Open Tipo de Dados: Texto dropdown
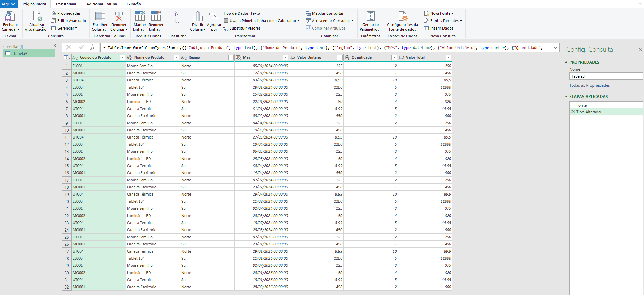This screenshot has width=644, height=295. [243, 13]
